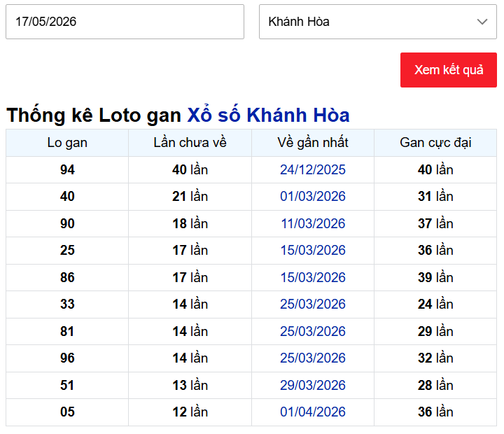The image size is (504, 434).
Task: Select lo gan number 90
Action: [67, 224]
